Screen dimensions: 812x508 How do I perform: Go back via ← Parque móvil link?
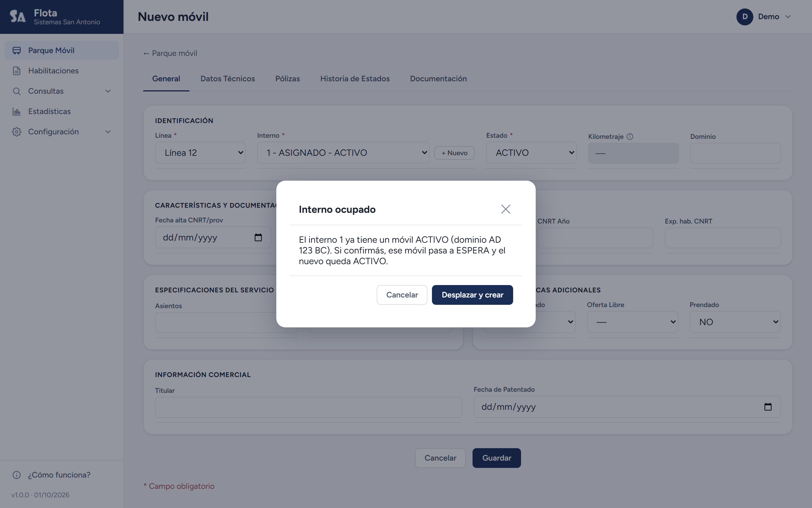pos(171,53)
